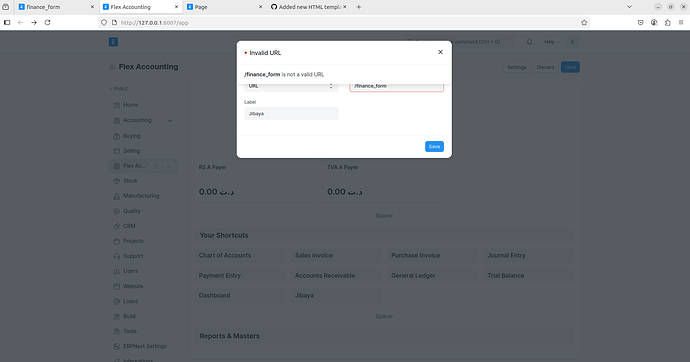Click the Jibaya label input field

291,113
